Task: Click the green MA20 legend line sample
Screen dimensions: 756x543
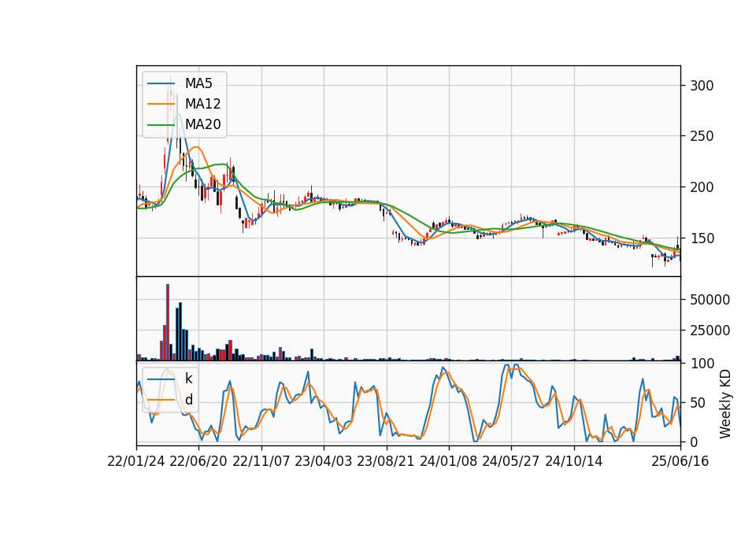Action: click(x=161, y=124)
